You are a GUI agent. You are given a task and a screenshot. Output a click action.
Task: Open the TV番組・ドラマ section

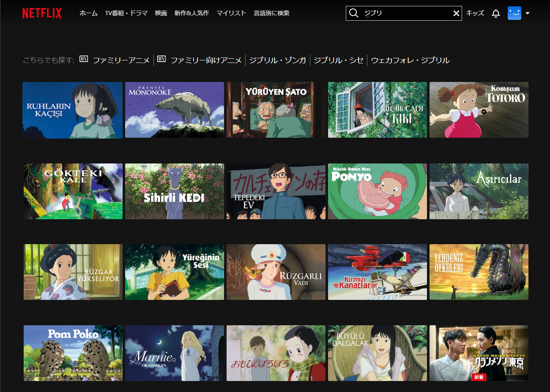click(126, 13)
